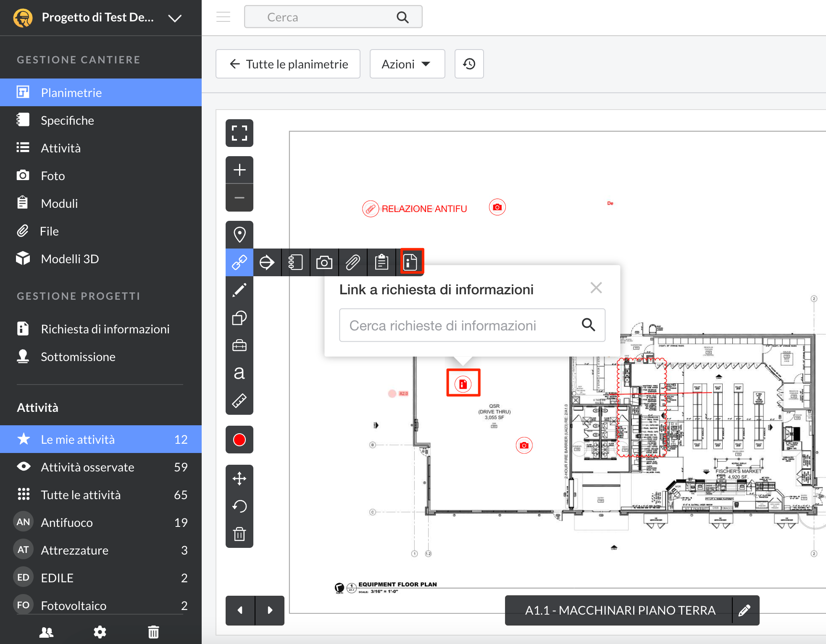This screenshot has width=826, height=644.
Task: Choose the specification link icon
Action: [x=295, y=262]
